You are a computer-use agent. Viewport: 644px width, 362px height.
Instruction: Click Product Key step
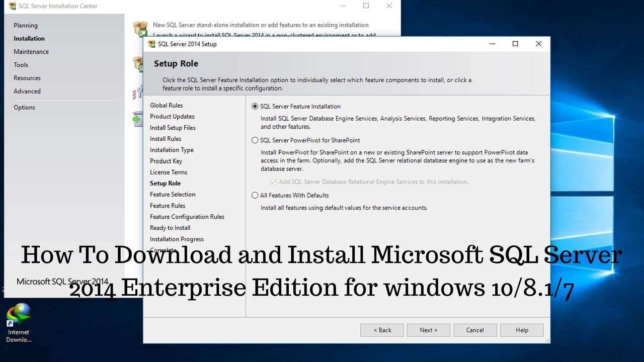(x=166, y=161)
